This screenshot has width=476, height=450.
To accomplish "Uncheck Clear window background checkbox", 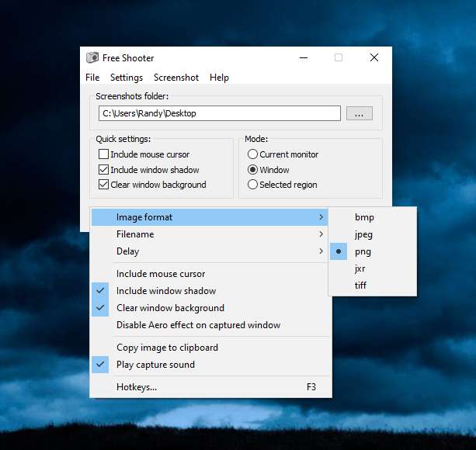I will click(103, 185).
